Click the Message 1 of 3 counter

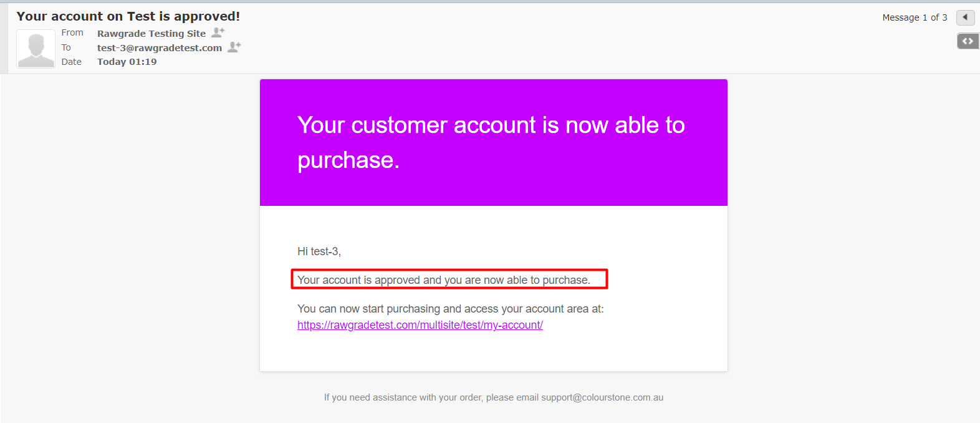click(x=915, y=17)
